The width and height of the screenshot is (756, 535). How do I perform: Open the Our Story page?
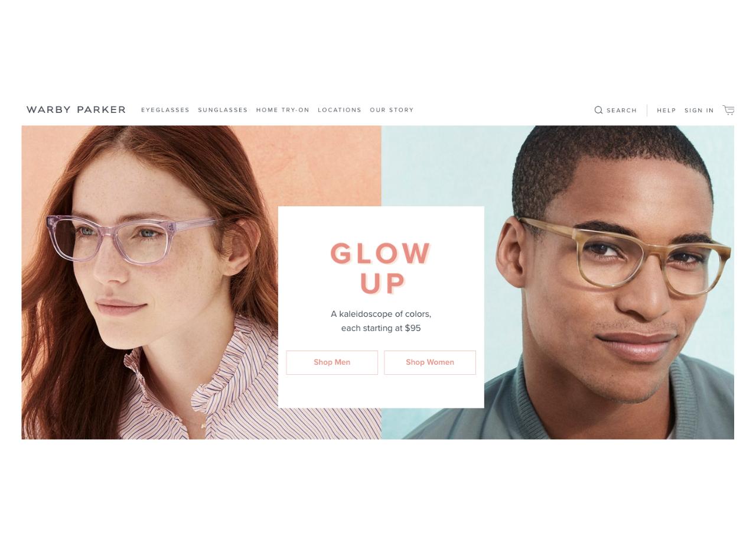pos(392,110)
